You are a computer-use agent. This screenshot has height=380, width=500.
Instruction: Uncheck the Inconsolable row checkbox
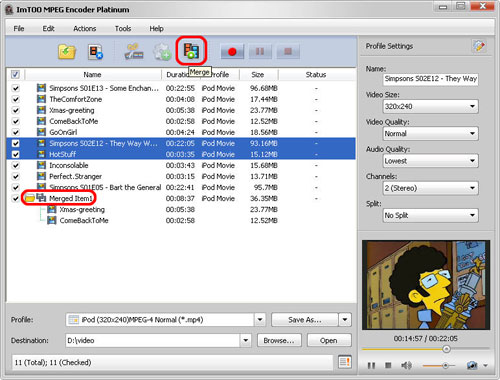point(15,165)
